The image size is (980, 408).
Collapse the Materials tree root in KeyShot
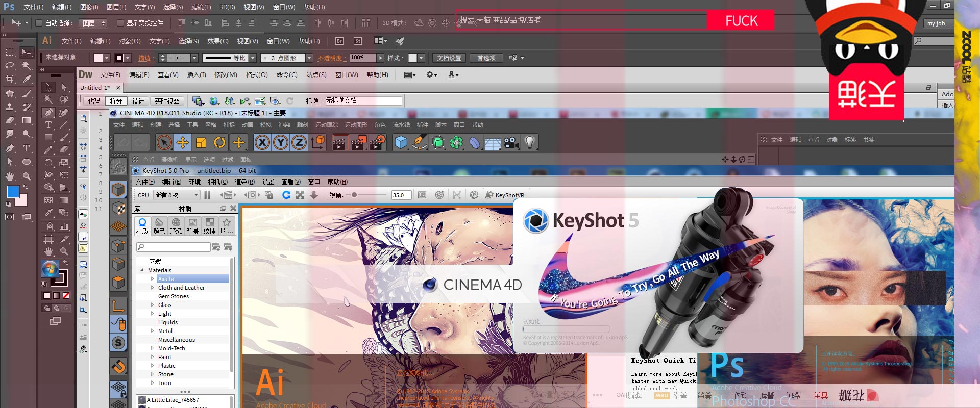142,270
